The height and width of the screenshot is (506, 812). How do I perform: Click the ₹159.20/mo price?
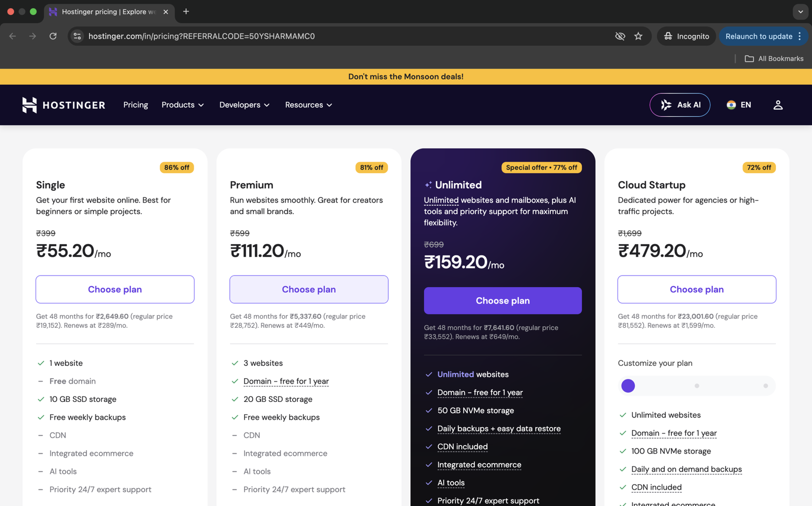pos(464,262)
